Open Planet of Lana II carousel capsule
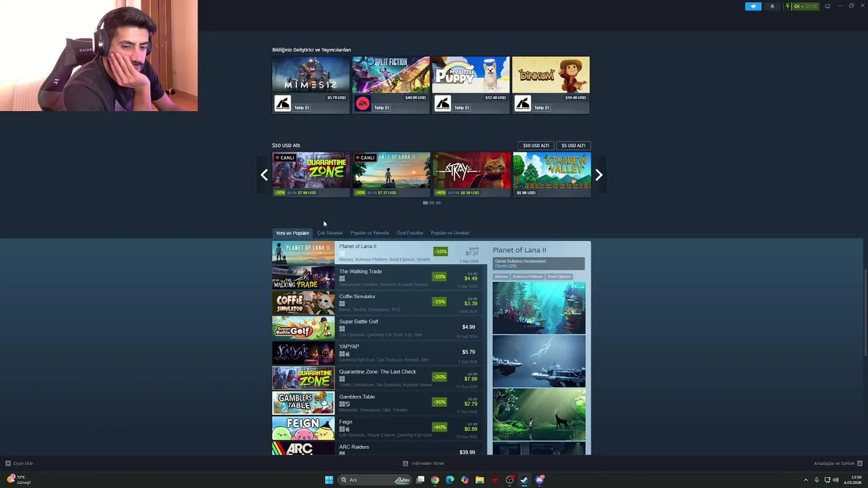Screen dimensions: 868x488 (391, 174)
